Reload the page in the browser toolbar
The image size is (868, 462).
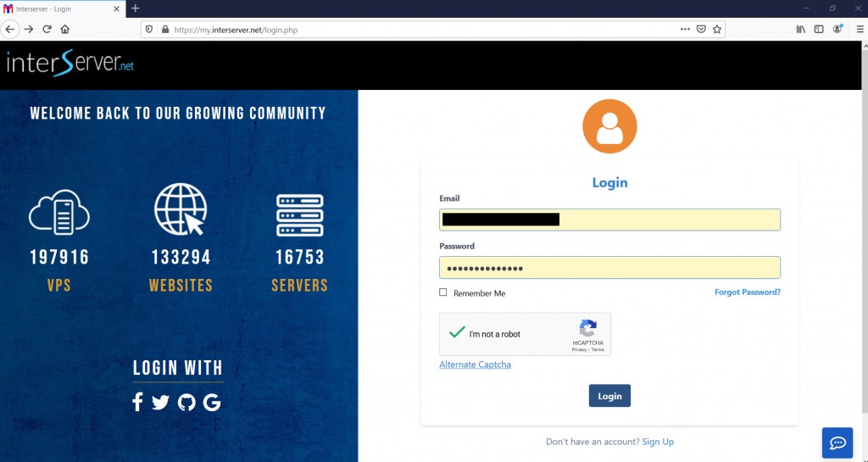click(47, 30)
